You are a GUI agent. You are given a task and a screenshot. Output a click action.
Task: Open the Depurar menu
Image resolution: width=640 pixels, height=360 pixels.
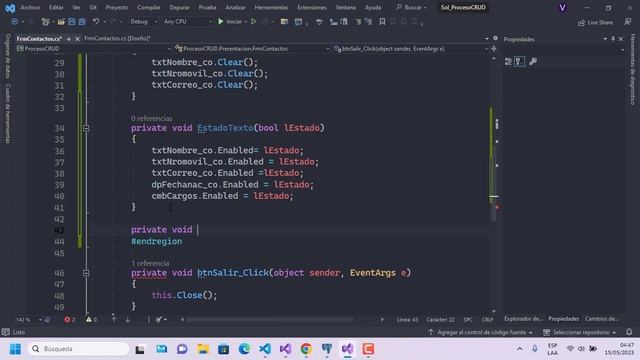tap(179, 7)
